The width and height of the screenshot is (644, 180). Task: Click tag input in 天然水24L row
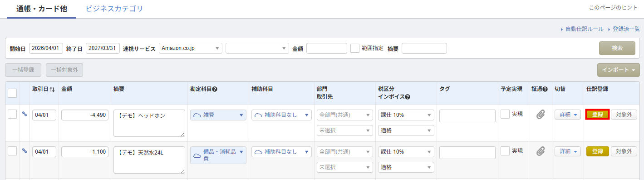coord(467,153)
